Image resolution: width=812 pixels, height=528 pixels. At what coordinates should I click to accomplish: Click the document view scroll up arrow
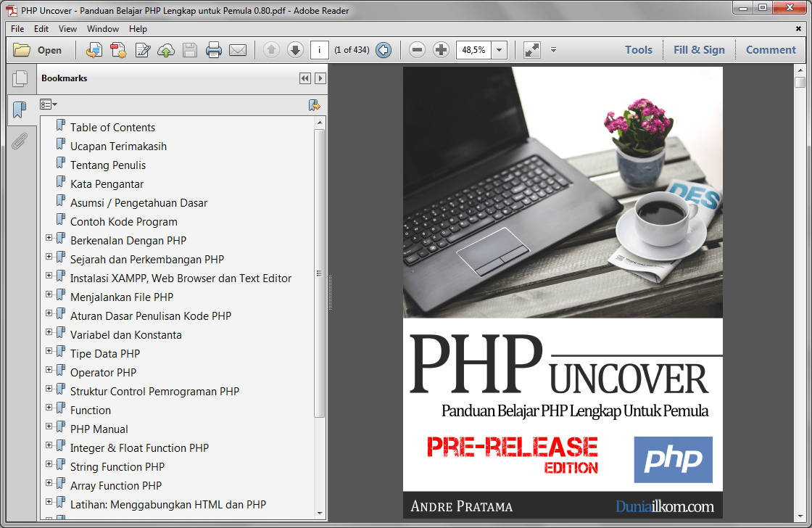click(x=800, y=70)
